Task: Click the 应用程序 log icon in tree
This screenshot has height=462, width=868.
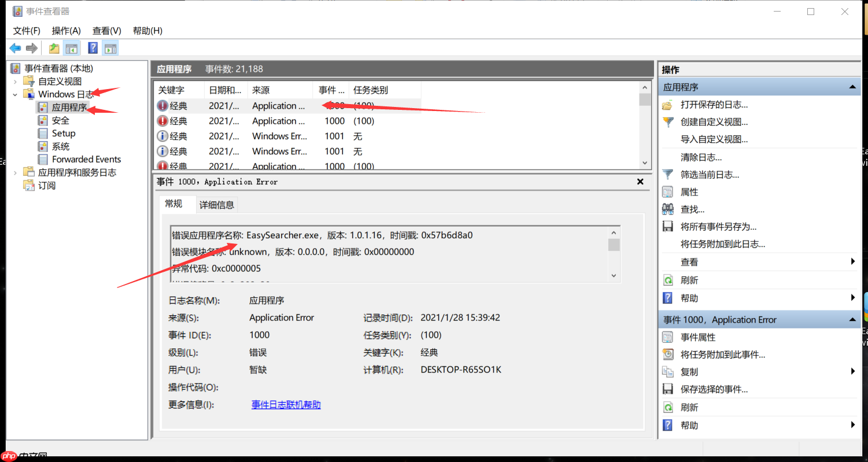Action: (43, 107)
